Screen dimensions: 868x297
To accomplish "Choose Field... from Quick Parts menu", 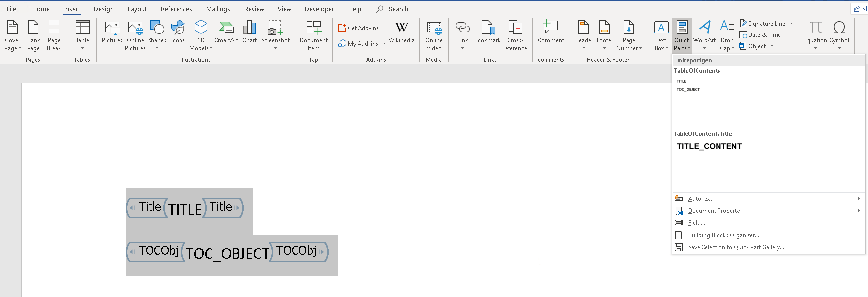I will [696, 223].
